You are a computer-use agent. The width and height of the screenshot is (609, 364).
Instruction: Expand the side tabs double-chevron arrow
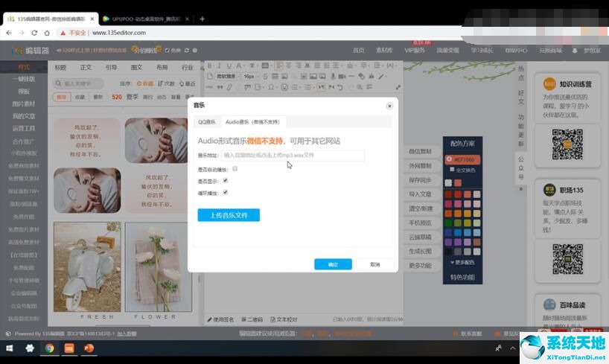tap(521, 189)
